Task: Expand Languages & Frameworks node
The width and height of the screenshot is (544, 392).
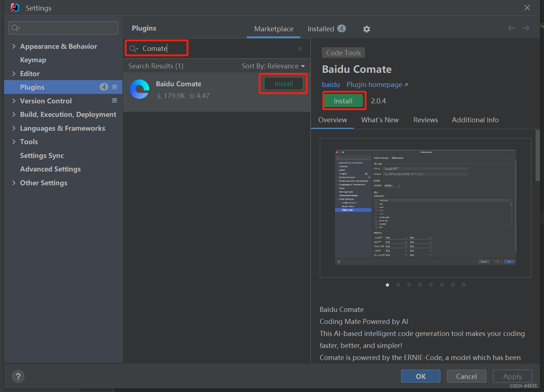Action: click(x=14, y=128)
